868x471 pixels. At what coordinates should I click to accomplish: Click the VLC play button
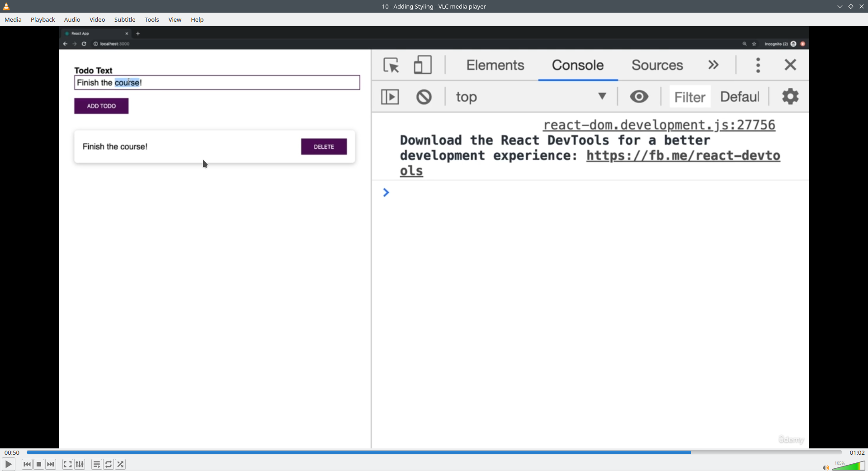pyautogui.click(x=8, y=464)
